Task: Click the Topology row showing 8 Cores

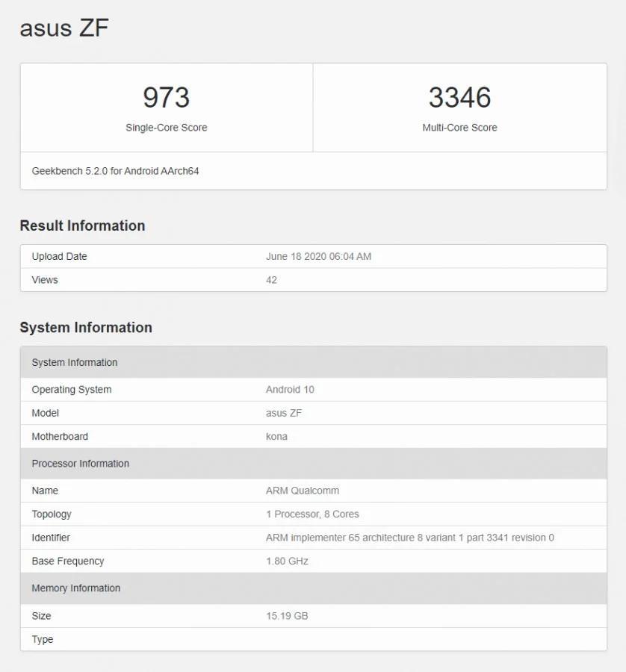Action: point(312,514)
